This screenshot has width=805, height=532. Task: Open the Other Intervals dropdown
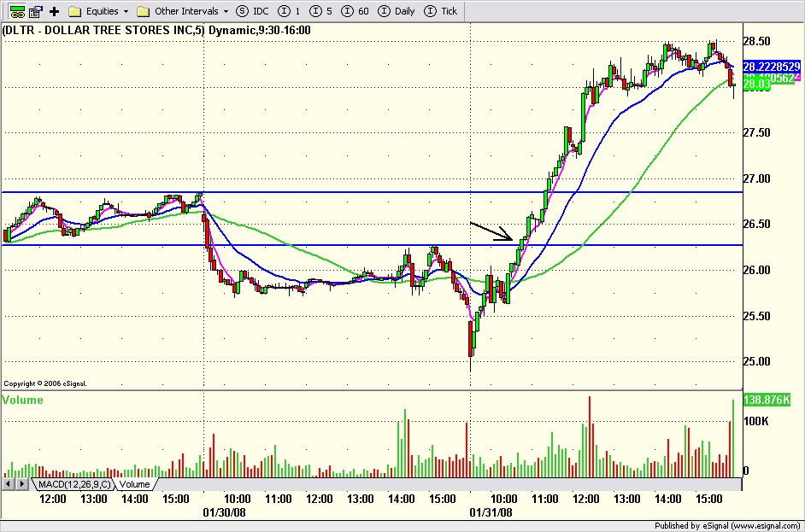(x=226, y=11)
